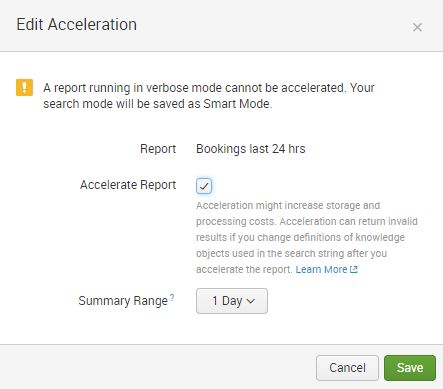Close the Edit Acceleration dialog

pos(417,27)
